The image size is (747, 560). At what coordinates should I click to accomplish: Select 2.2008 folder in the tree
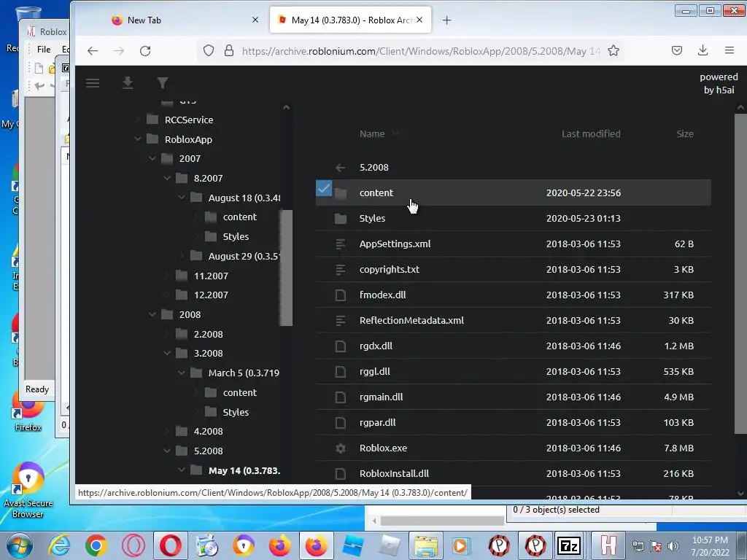tap(208, 334)
